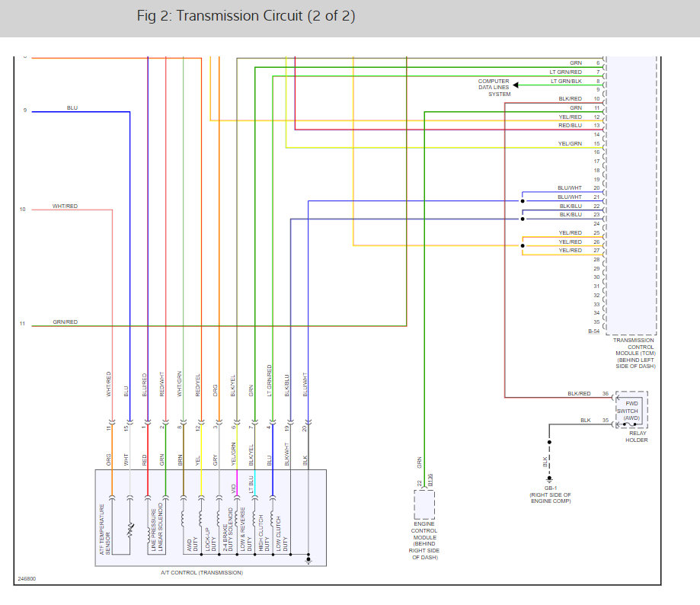Click the ground symbol inside A/T Control box

pos(308,560)
